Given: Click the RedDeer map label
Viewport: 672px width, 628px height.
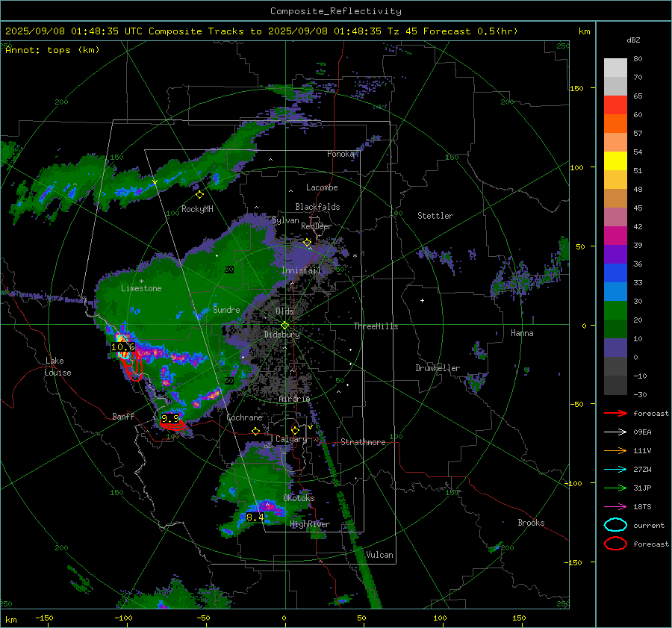Looking at the screenshot, I should tap(317, 226).
